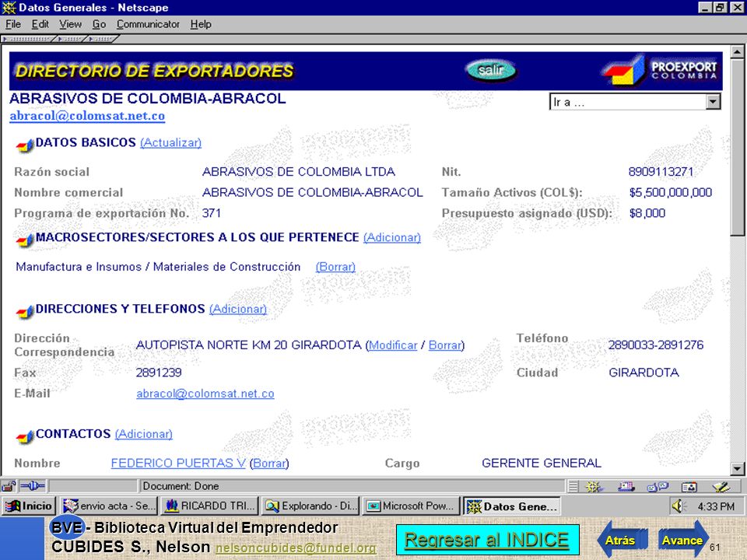Screen dimensions: 747x560
Task: Click Borrar link for Autopista Norte address
Action: coord(445,345)
